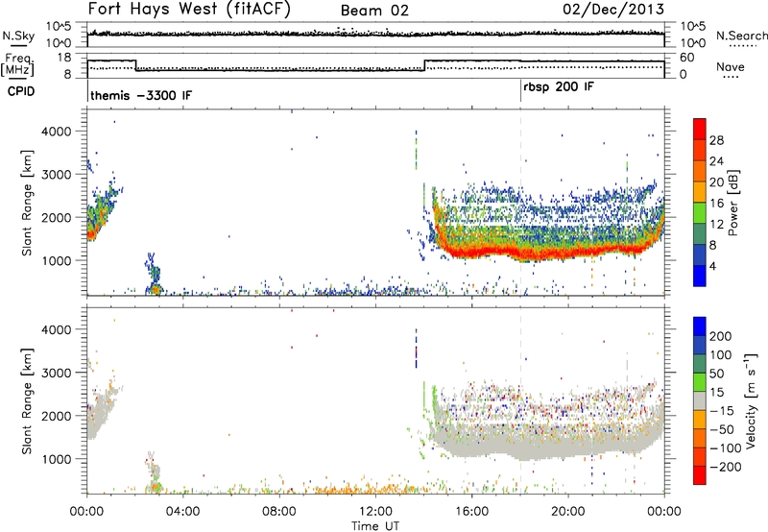Select "Slant Range [km]" label of velocity panel
This screenshot has width=768, height=532.
(x=27, y=400)
